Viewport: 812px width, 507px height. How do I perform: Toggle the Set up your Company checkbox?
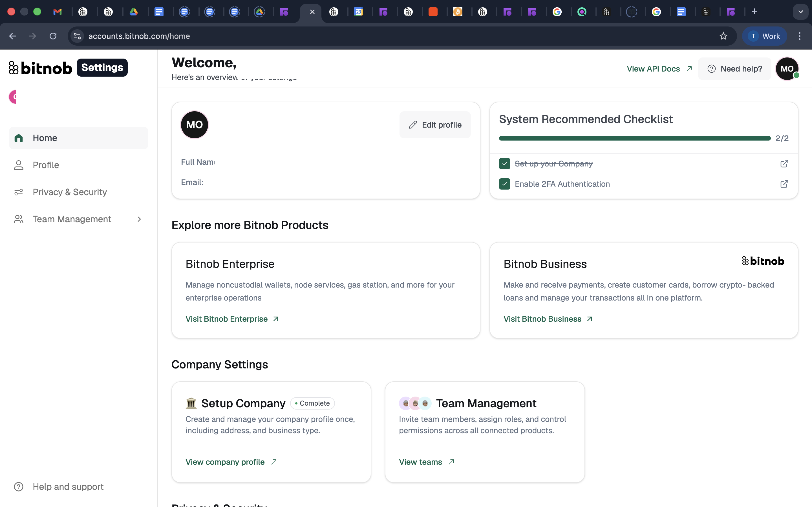504,164
